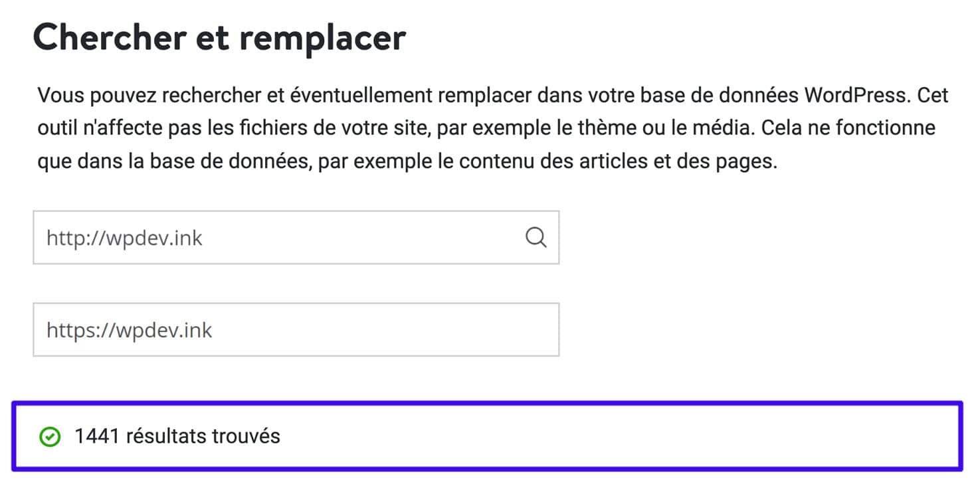980x482 pixels.
Task: Click the 'Chercher et remplacer' heading
Action: pos(219,38)
